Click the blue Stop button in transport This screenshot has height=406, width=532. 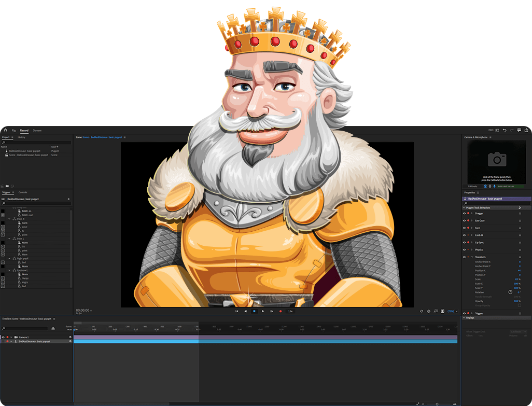pyautogui.click(x=254, y=311)
